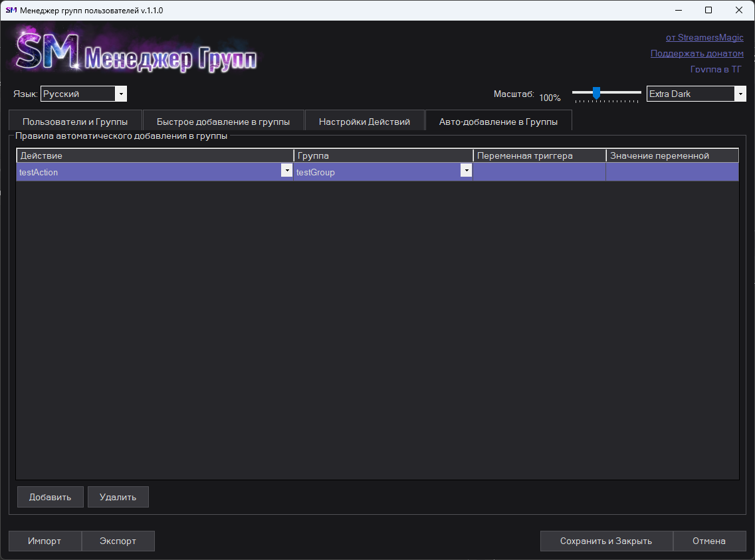This screenshot has width=755, height=560.
Task: Open the Язык language dropdown
Action: click(x=121, y=94)
